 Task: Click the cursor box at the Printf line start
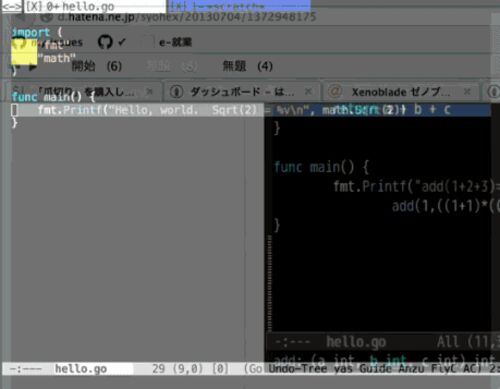15,110
